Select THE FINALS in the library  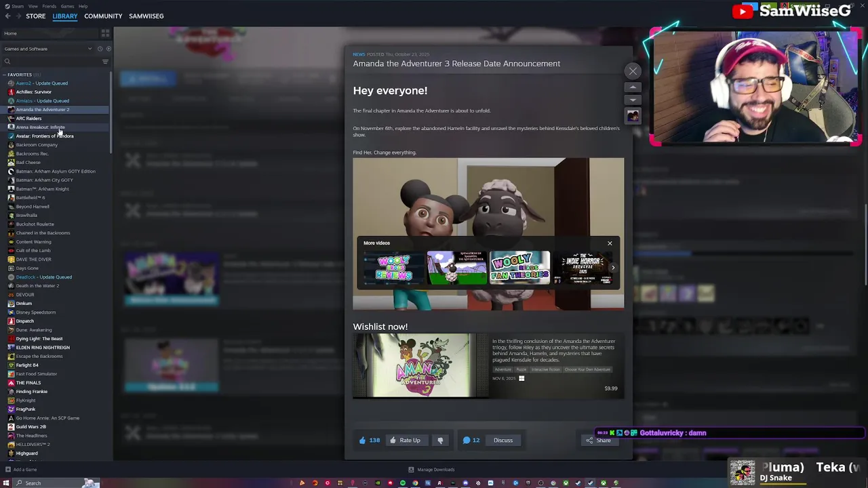tap(28, 383)
